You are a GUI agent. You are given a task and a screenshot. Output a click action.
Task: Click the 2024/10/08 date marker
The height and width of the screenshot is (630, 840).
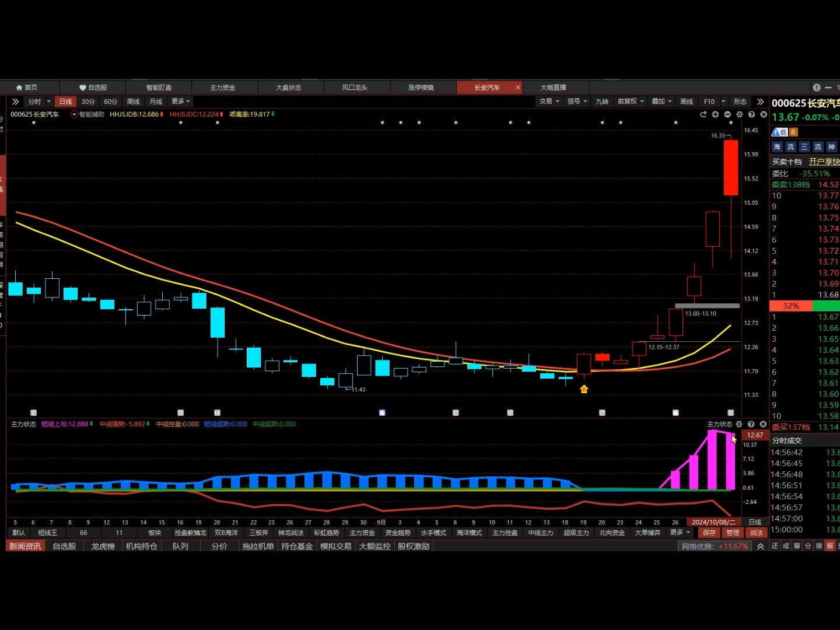coord(713,522)
